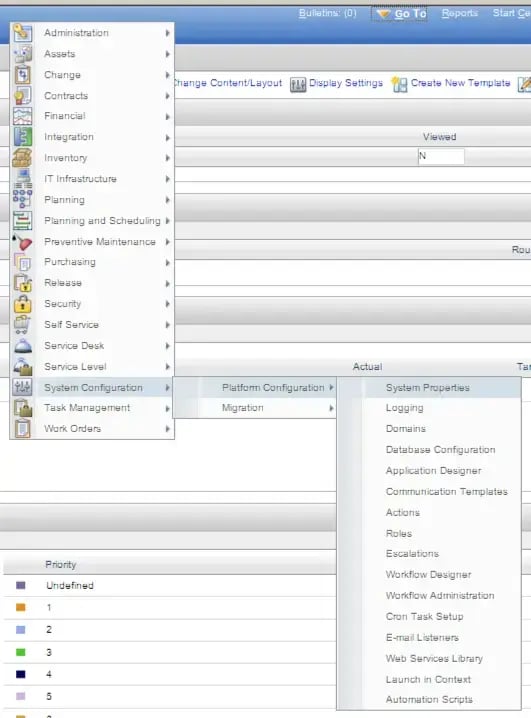The width and height of the screenshot is (531, 718).
Task: Click the Go To link
Action: click(411, 14)
